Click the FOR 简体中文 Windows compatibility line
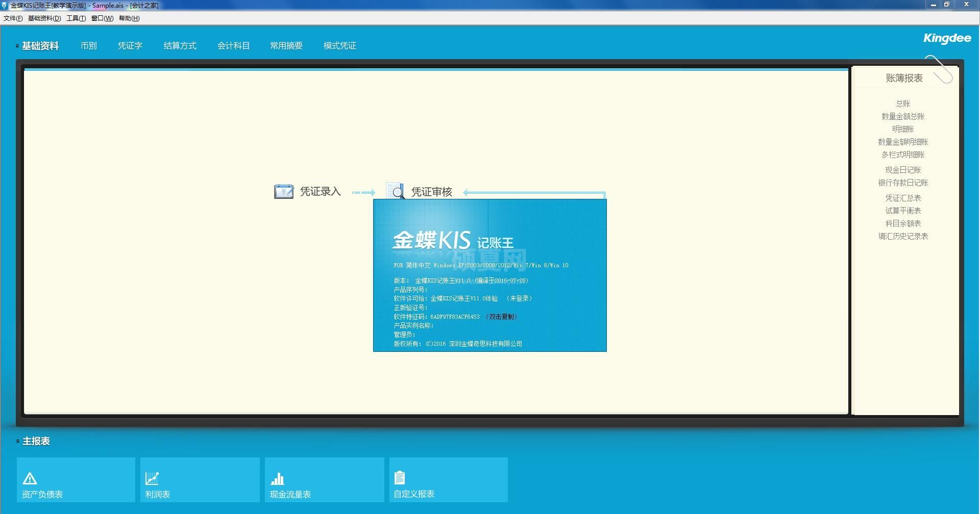The width and height of the screenshot is (980, 514). (x=481, y=265)
